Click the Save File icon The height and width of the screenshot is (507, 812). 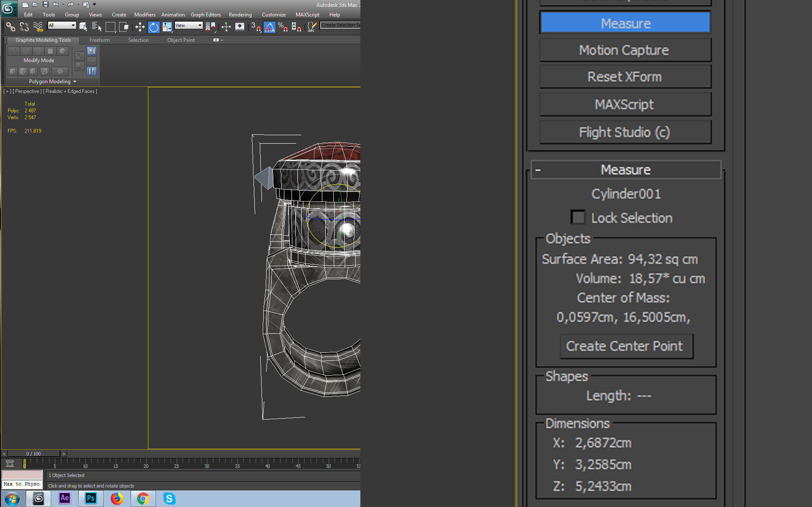[x=46, y=5]
